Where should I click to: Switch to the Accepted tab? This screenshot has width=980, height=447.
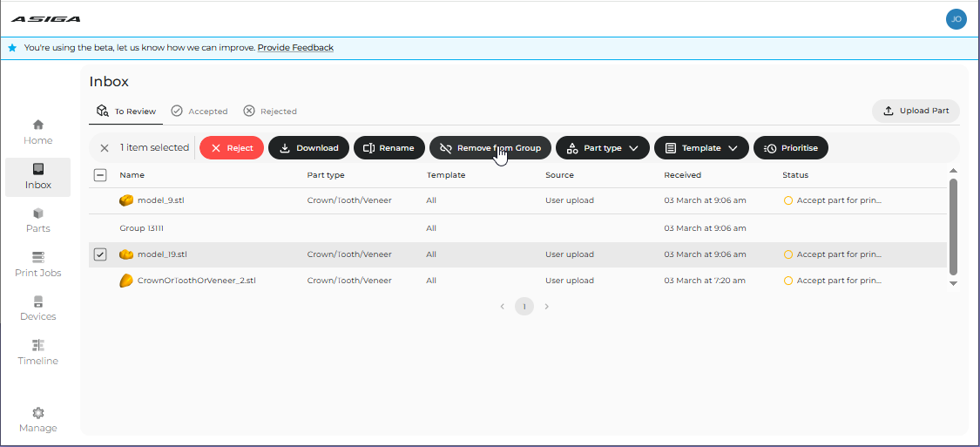199,112
